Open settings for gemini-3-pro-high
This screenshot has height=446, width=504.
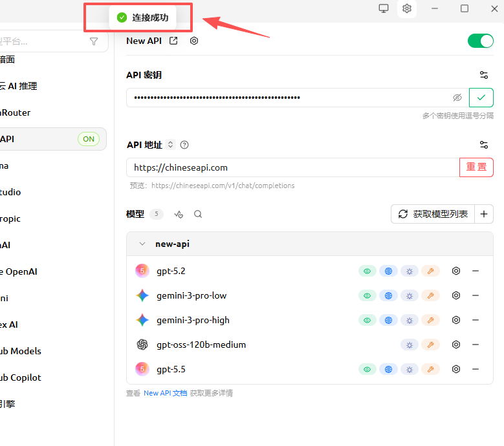pyautogui.click(x=455, y=320)
